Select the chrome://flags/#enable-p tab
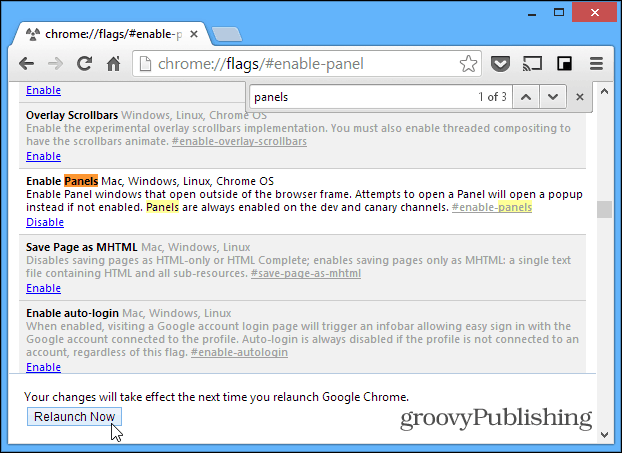The height and width of the screenshot is (455, 622). pyautogui.click(x=111, y=35)
